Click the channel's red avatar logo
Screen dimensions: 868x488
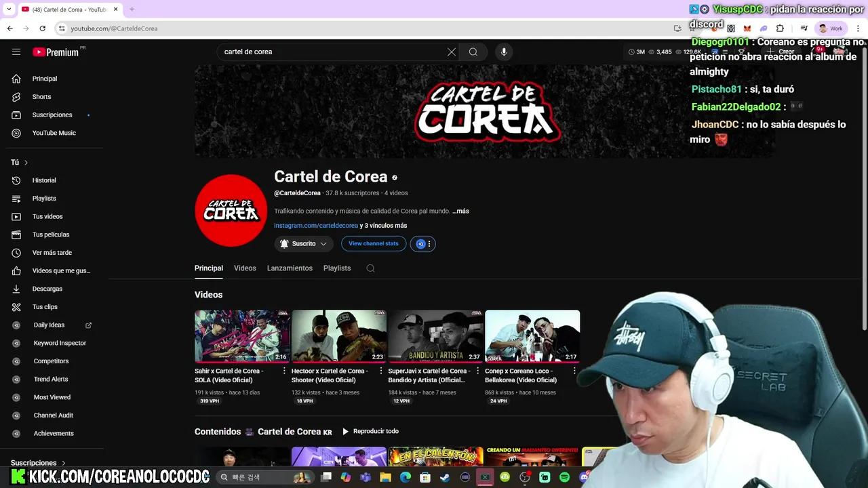231,211
